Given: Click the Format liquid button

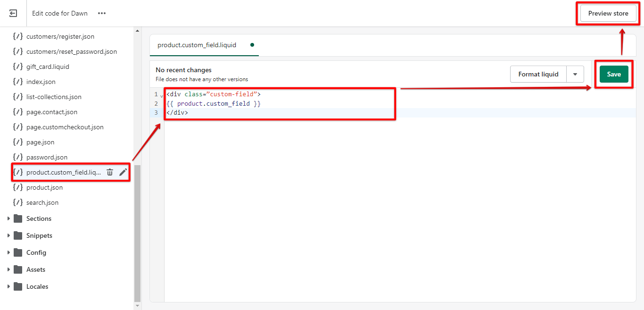Looking at the screenshot, I should coord(538,74).
